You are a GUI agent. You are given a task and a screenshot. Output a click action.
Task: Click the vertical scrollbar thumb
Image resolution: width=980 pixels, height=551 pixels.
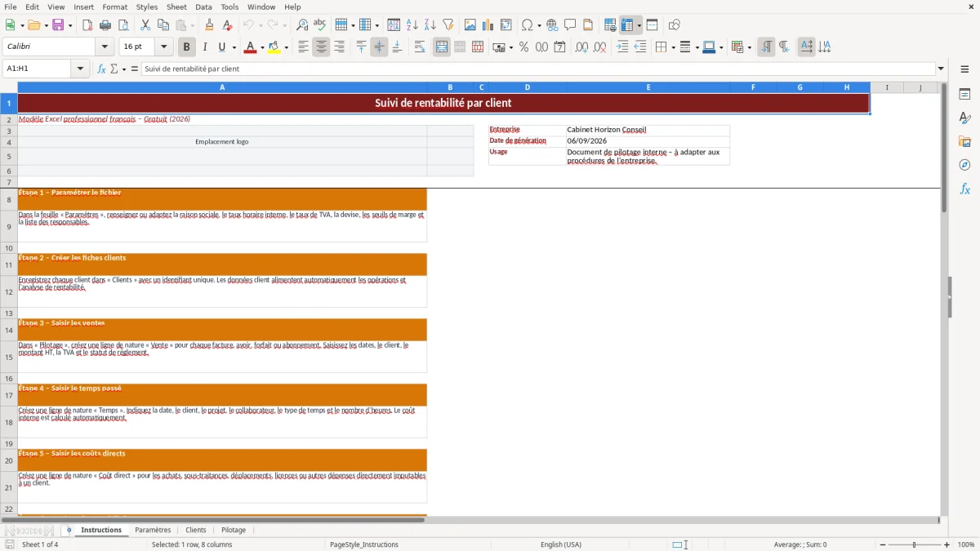(x=944, y=147)
